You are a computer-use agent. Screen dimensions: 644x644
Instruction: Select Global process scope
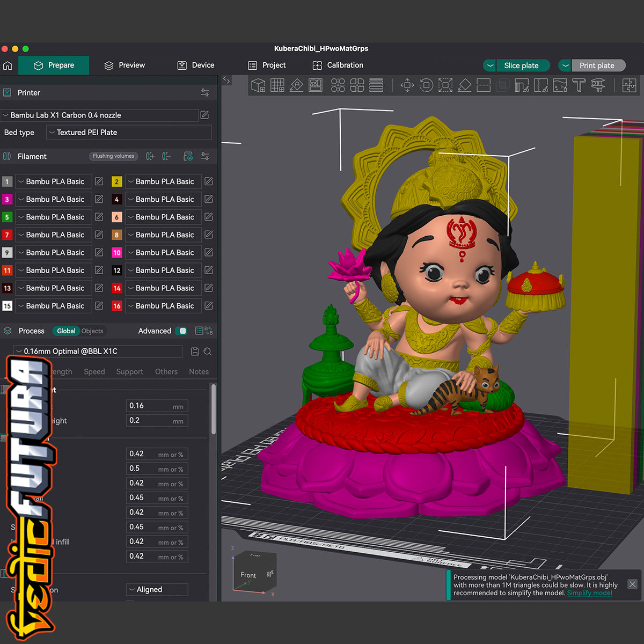[66, 331]
